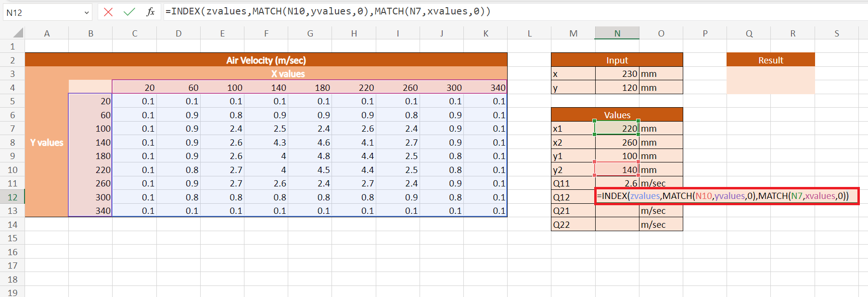Select the Y values label cell
This screenshot has height=297, width=868.
click(47, 143)
